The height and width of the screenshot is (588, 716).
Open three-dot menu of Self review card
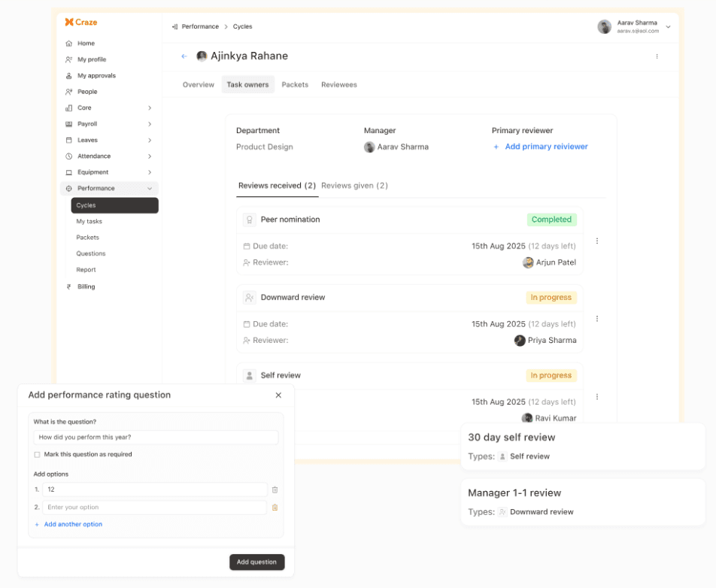tap(597, 397)
